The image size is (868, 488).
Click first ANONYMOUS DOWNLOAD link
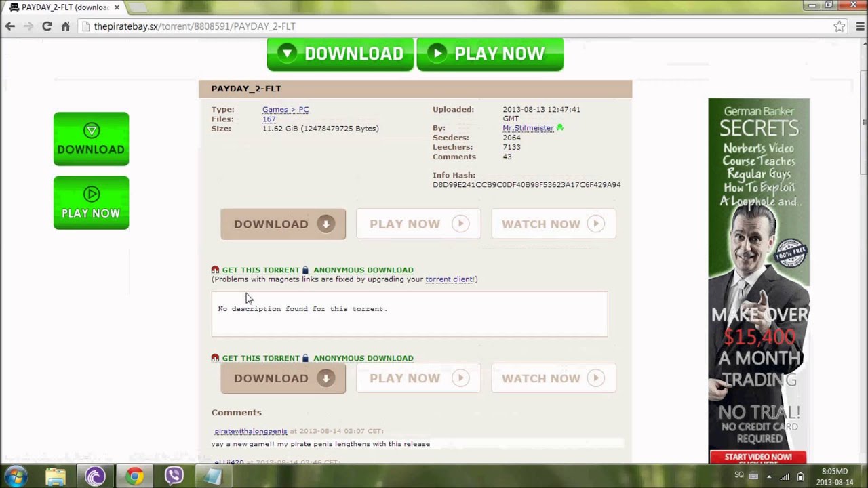tap(363, 270)
